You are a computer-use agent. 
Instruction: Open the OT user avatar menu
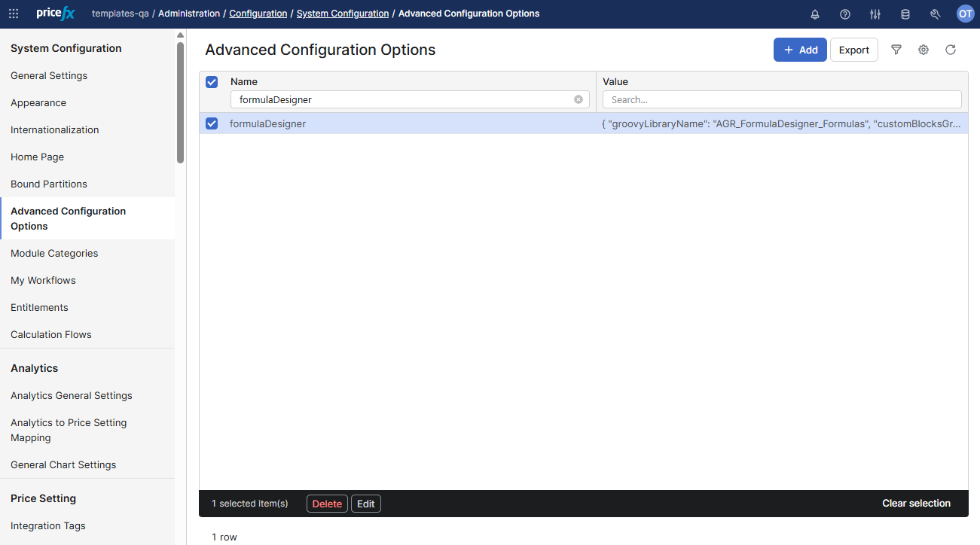pyautogui.click(x=965, y=14)
